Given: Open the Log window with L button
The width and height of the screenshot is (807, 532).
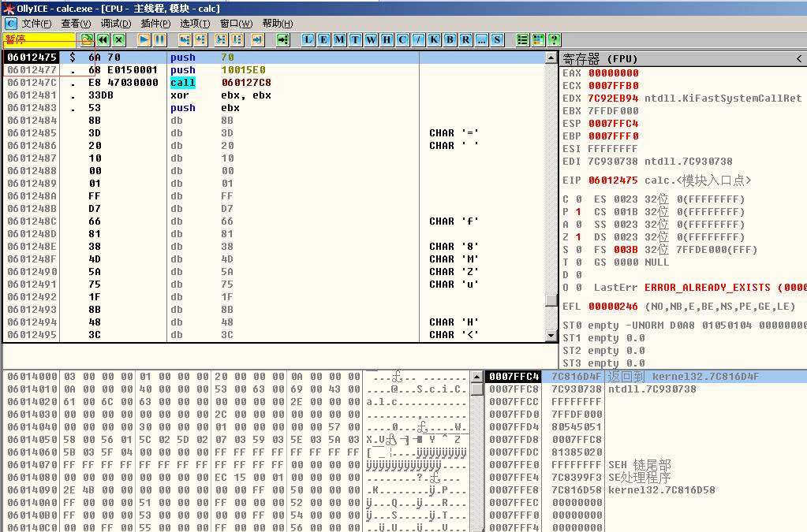Looking at the screenshot, I should 308,39.
